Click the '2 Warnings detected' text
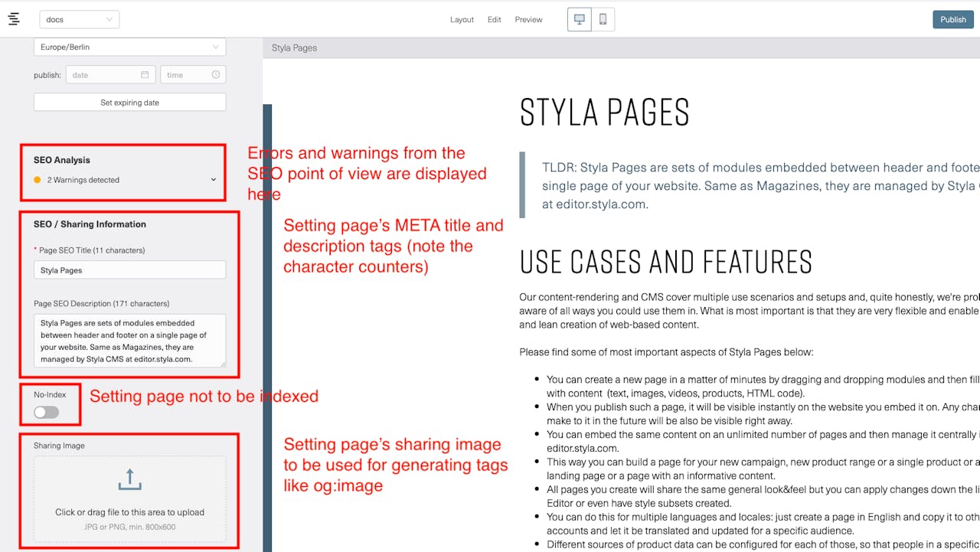 click(x=83, y=180)
